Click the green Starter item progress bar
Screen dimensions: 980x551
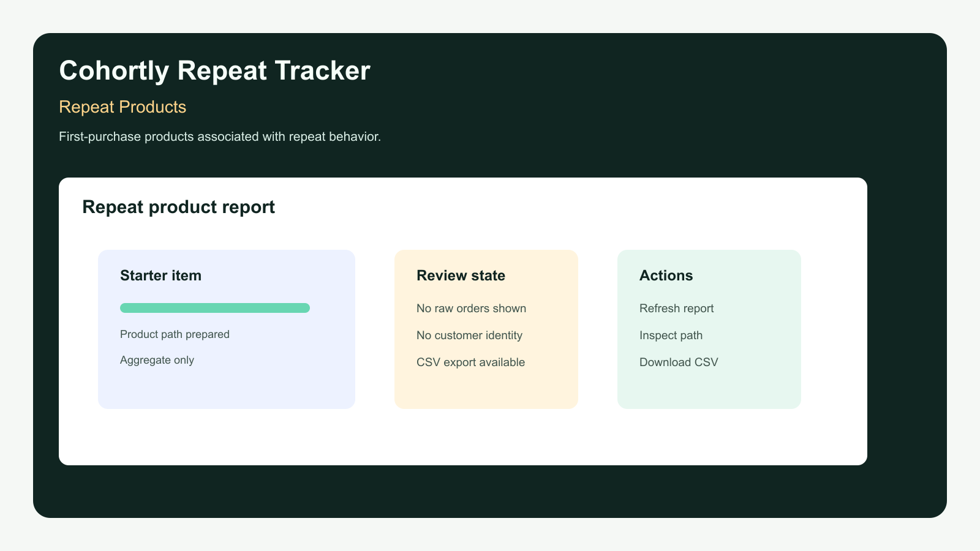point(215,308)
